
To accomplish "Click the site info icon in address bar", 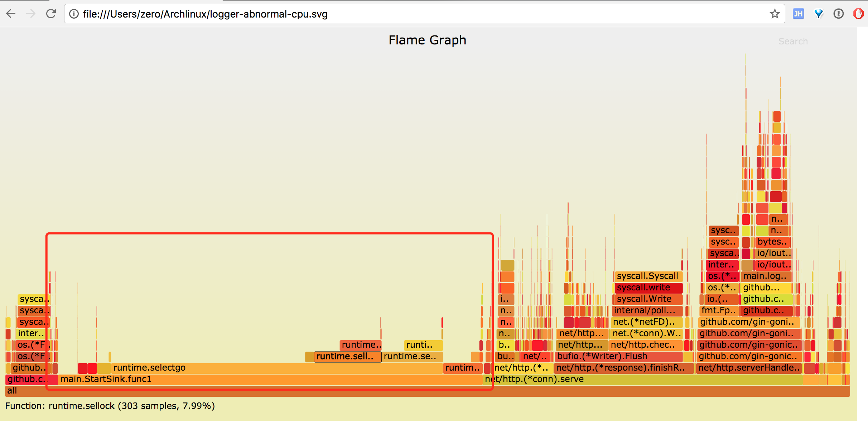I will [74, 14].
